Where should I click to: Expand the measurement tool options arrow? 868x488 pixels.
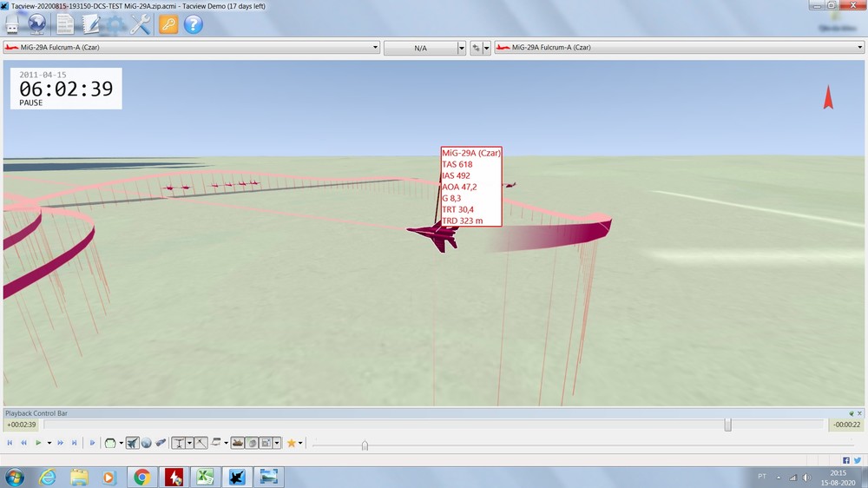coord(189,443)
